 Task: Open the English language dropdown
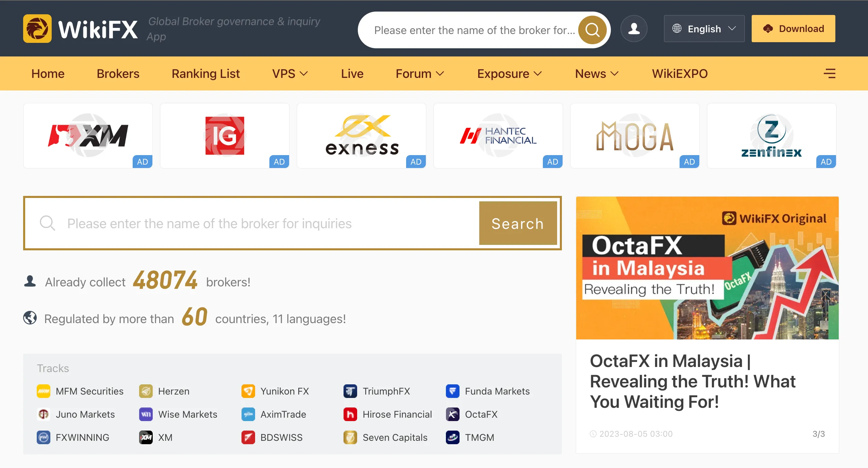(704, 29)
